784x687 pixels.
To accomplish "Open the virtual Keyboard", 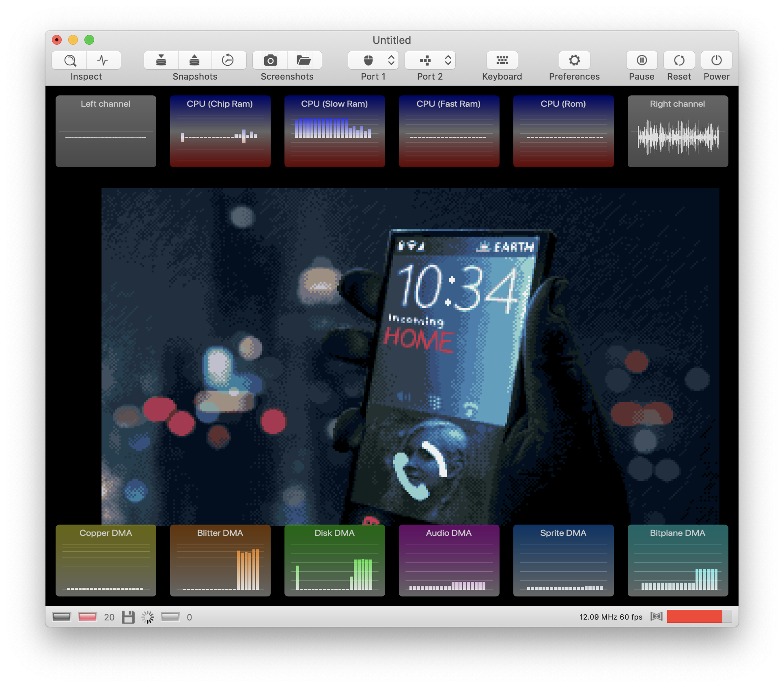I will [502, 60].
